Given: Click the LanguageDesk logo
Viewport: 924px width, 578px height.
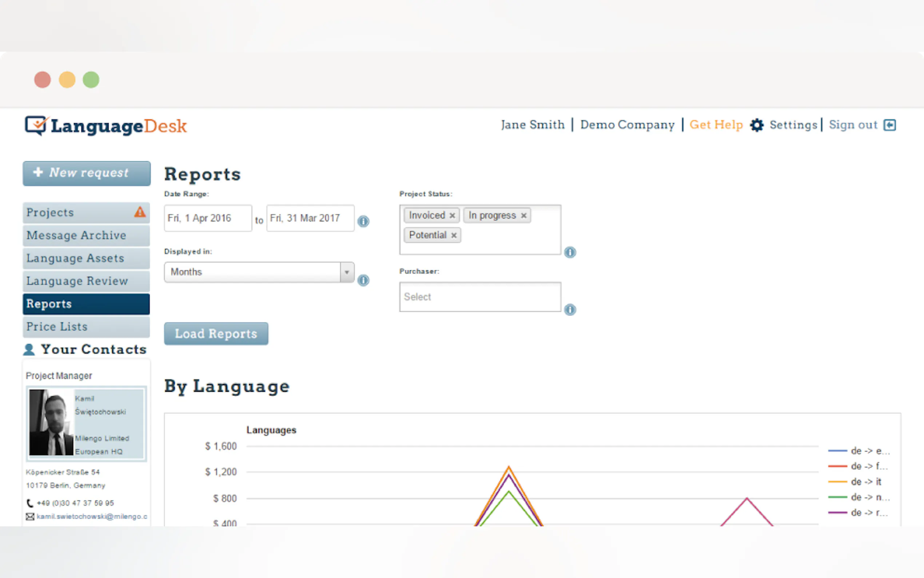Looking at the screenshot, I should [x=105, y=126].
